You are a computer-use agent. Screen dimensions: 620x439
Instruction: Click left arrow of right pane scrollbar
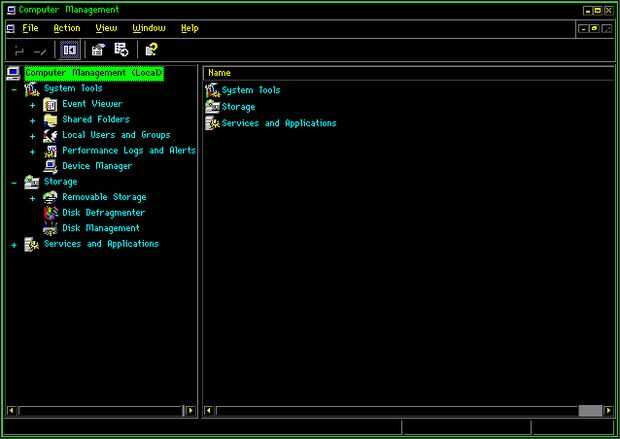[209, 411]
